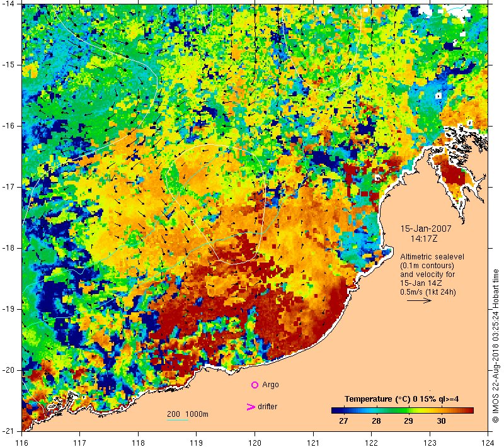Click the '121' longitude axis label
Viewport: 504px width, 447px height.
pos(313,443)
